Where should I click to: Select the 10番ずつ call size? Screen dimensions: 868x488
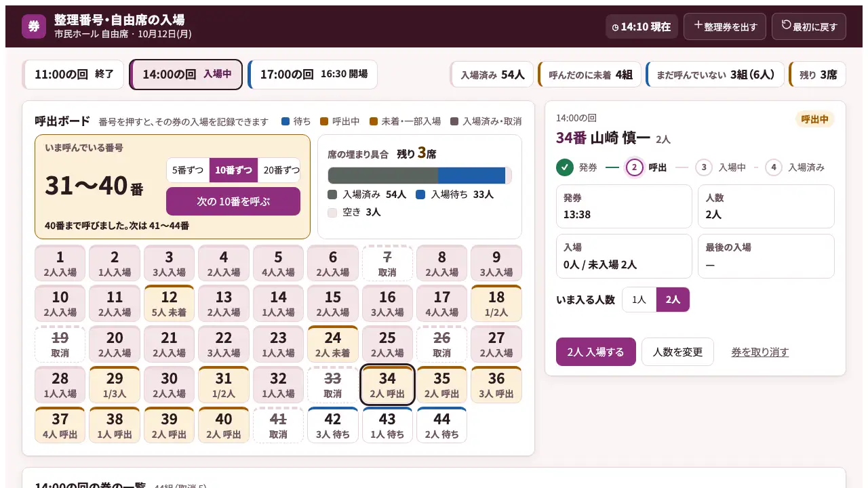coord(234,170)
